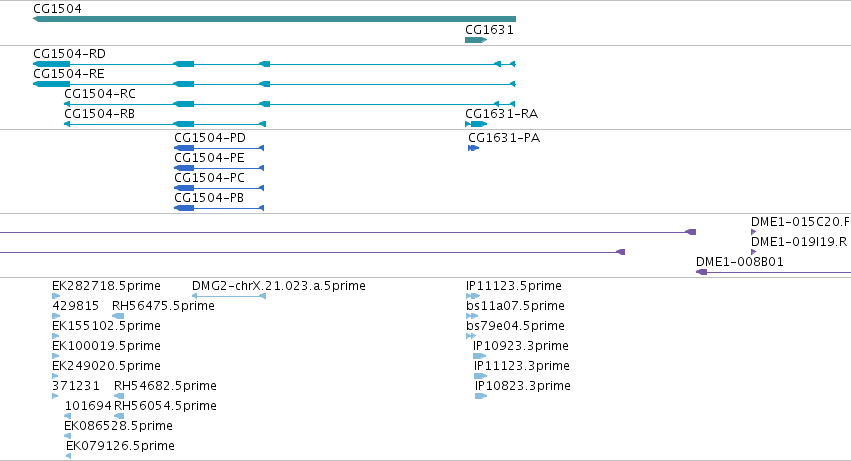Open the CG1504-RB transcript label

(x=99, y=114)
